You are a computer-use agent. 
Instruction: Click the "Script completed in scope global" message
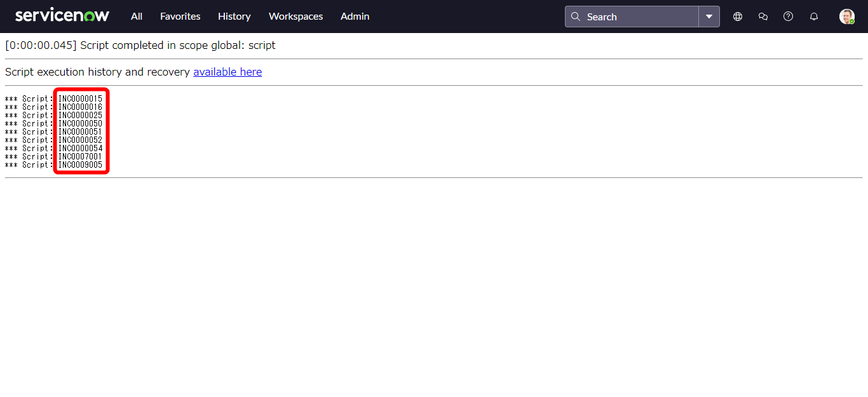(177, 46)
